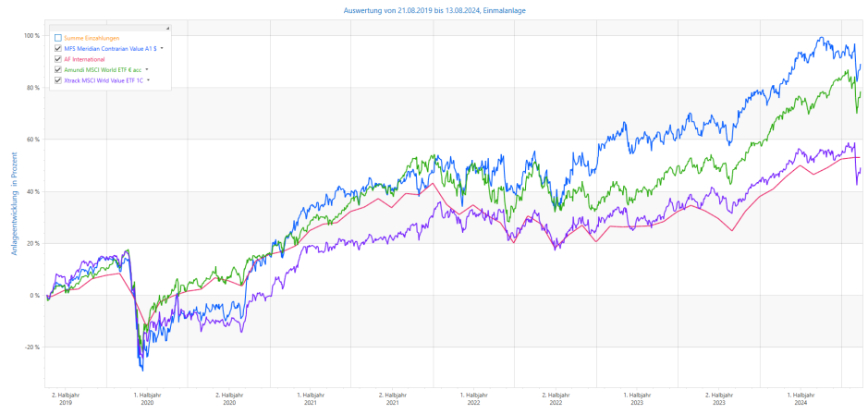868x414 pixels.
Task: Select the pink 'AF International' legend label
Action: 84,59
